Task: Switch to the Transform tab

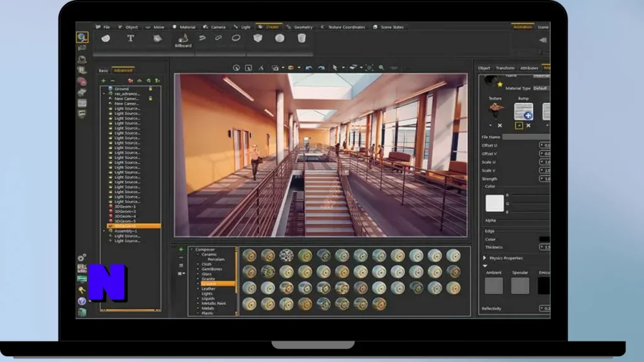Action: coord(505,68)
